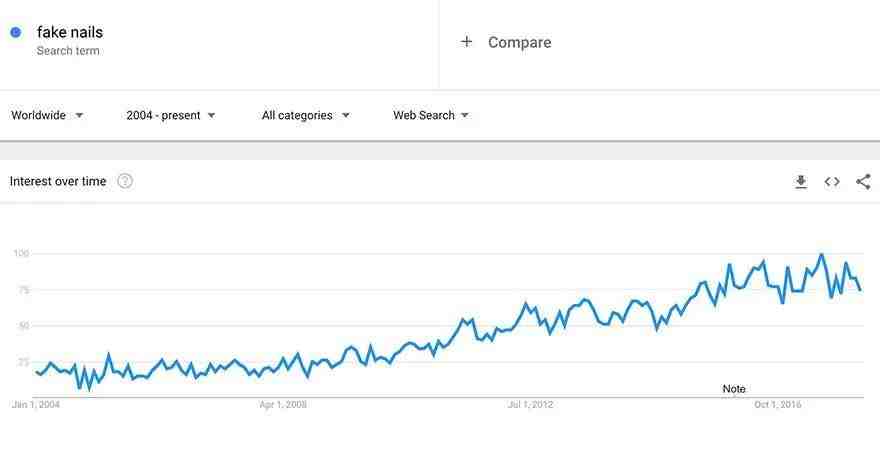880x450 pixels.
Task: Click the Jul 1, 2012 axis label
Action: tap(530, 405)
